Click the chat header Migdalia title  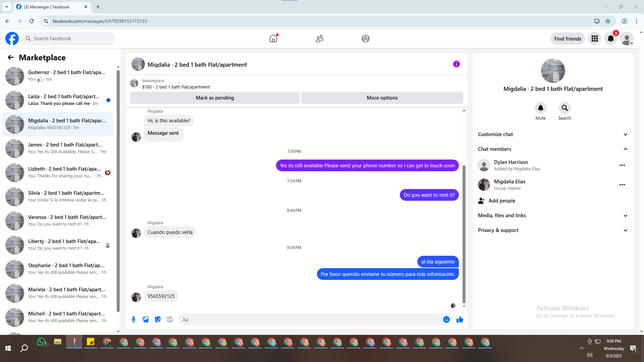pyautogui.click(x=197, y=65)
